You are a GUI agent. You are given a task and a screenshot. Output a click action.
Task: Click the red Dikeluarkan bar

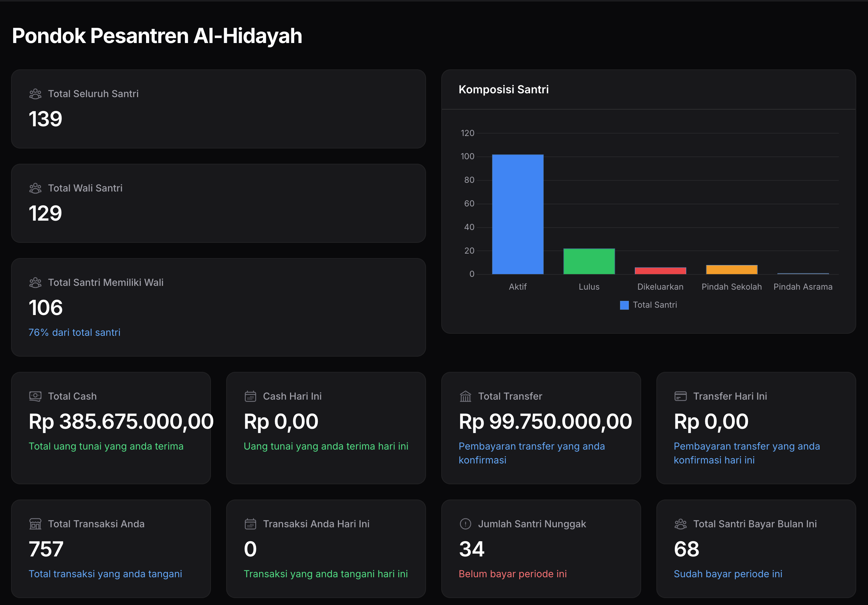tap(660, 271)
